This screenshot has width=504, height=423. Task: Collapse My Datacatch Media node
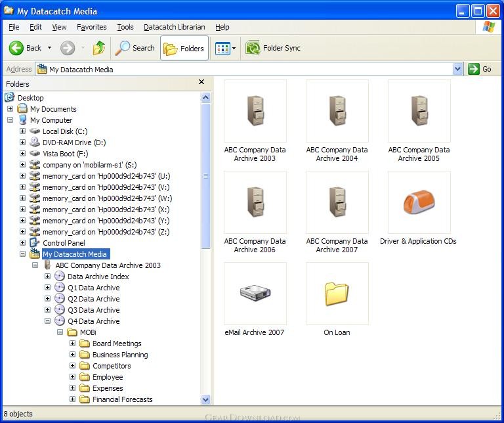point(22,254)
